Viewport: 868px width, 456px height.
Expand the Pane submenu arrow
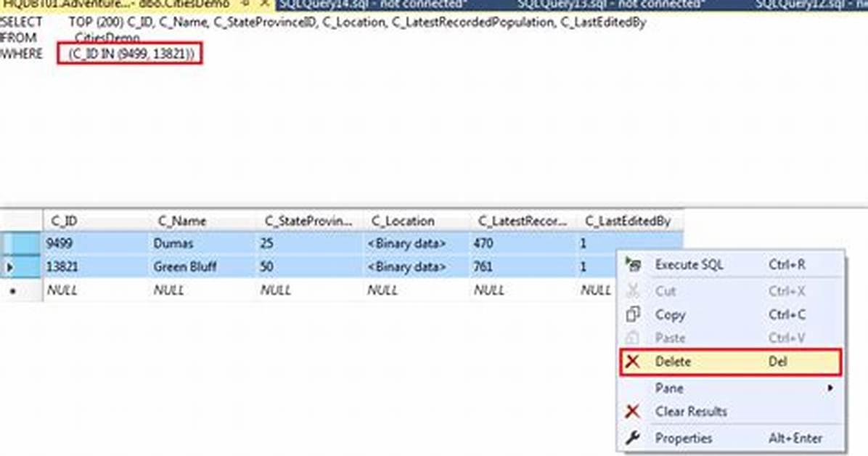click(830, 388)
